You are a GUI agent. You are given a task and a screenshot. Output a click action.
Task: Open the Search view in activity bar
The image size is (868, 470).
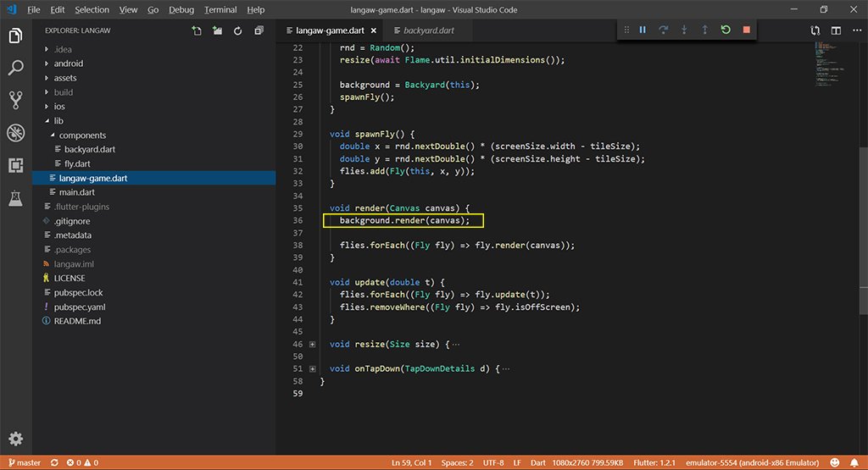click(15, 68)
